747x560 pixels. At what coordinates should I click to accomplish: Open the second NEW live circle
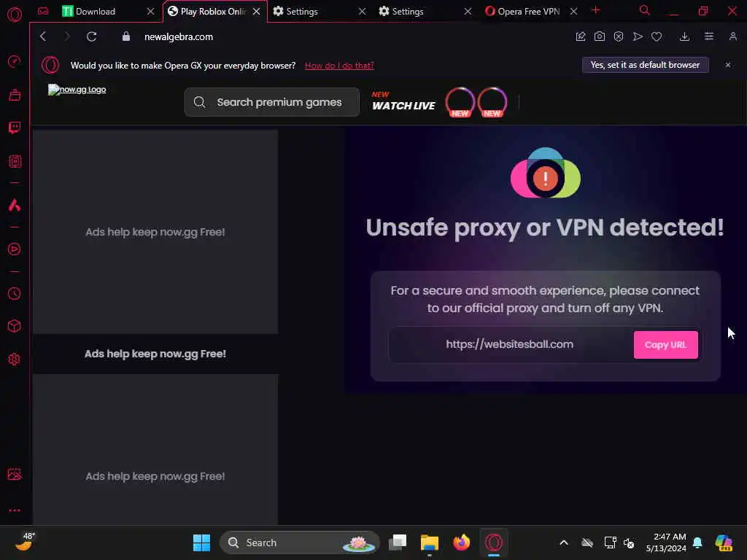pos(492,102)
